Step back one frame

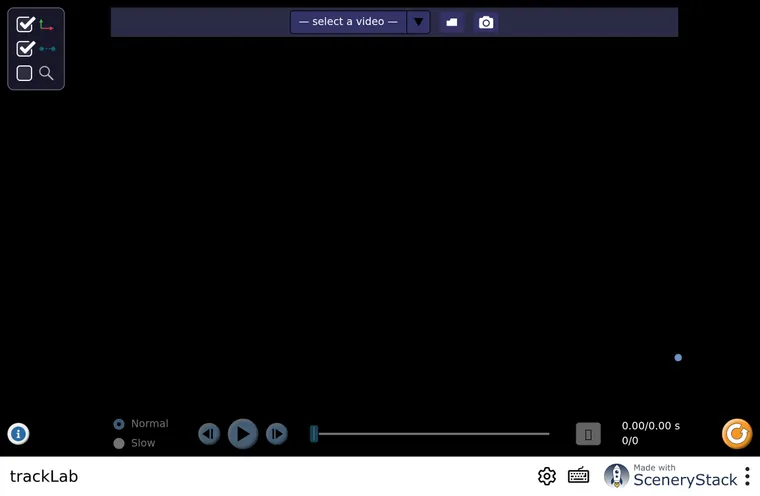(209, 433)
